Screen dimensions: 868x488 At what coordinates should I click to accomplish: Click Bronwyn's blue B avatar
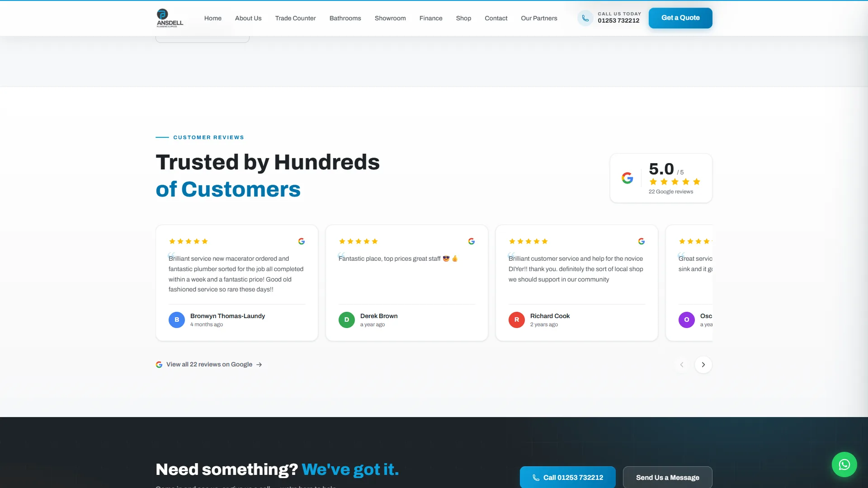[177, 319]
